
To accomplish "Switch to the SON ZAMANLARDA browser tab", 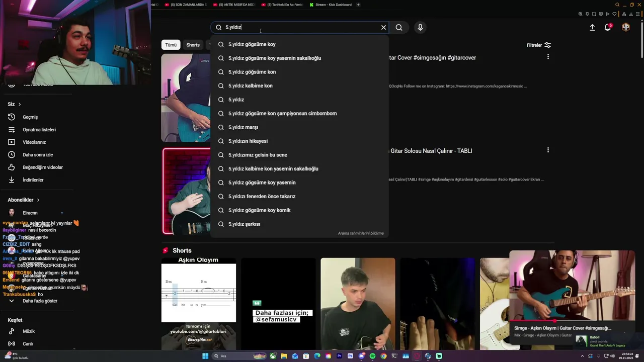I will 186,5.
